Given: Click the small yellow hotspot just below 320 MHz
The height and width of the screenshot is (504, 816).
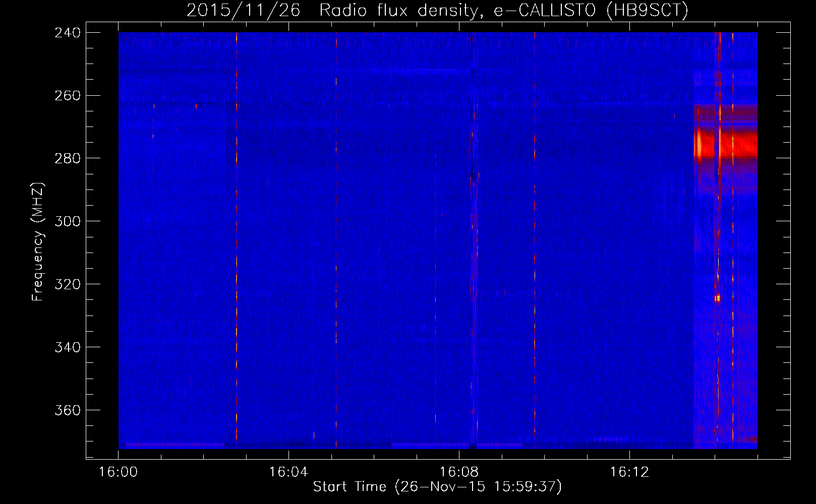Looking at the screenshot, I should click(x=718, y=298).
